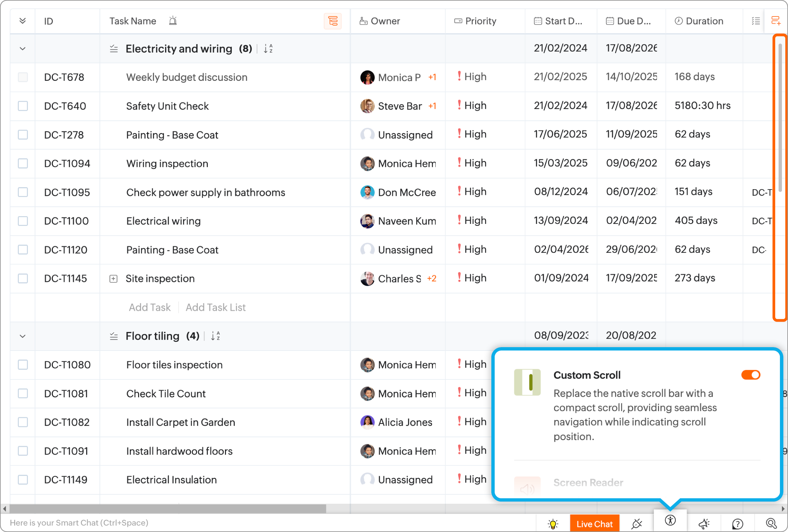Click the horizontal scrollbar thumb
This screenshot has width=788, height=532.
pos(167,509)
